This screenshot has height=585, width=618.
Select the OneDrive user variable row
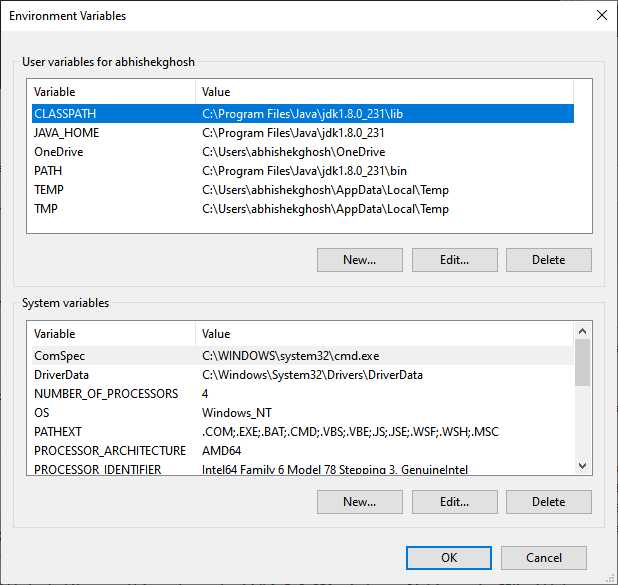303,152
